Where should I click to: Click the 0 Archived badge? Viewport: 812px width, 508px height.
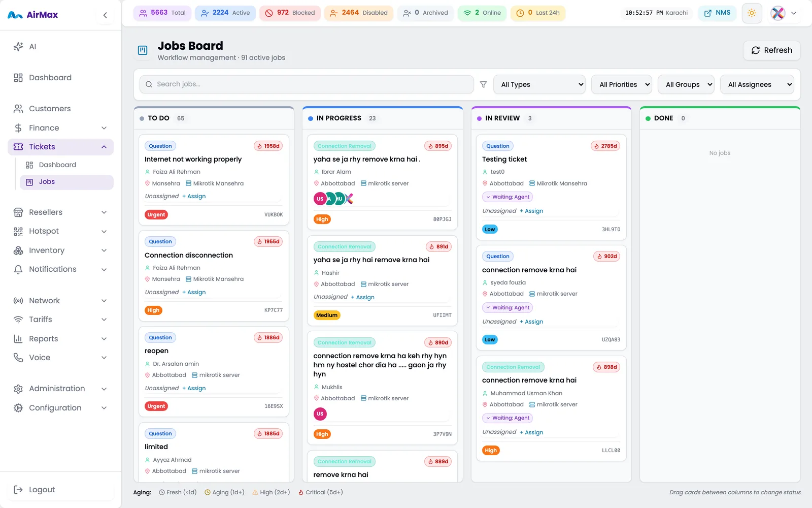click(x=425, y=13)
